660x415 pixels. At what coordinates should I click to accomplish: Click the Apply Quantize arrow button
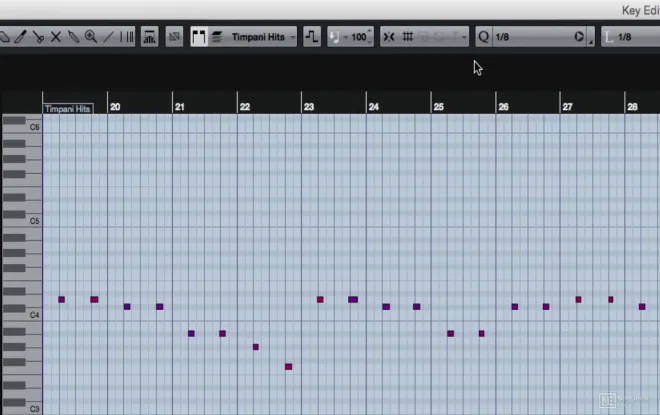(x=579, y=37)
